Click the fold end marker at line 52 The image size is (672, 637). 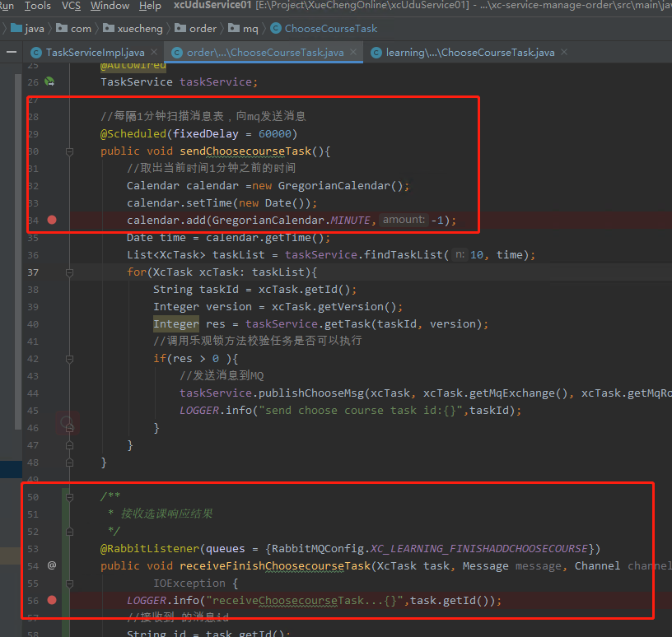pyautogui.click(x=69, y=532)
